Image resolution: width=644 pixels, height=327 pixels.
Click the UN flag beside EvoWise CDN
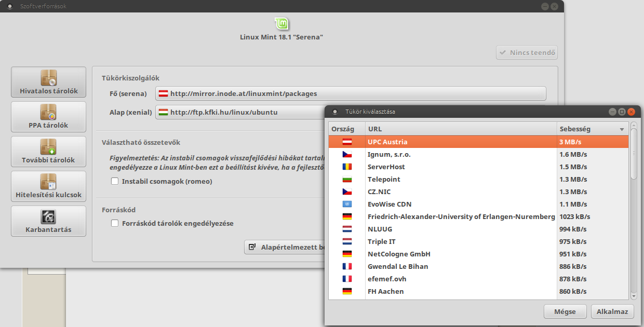tap(347, 204)
